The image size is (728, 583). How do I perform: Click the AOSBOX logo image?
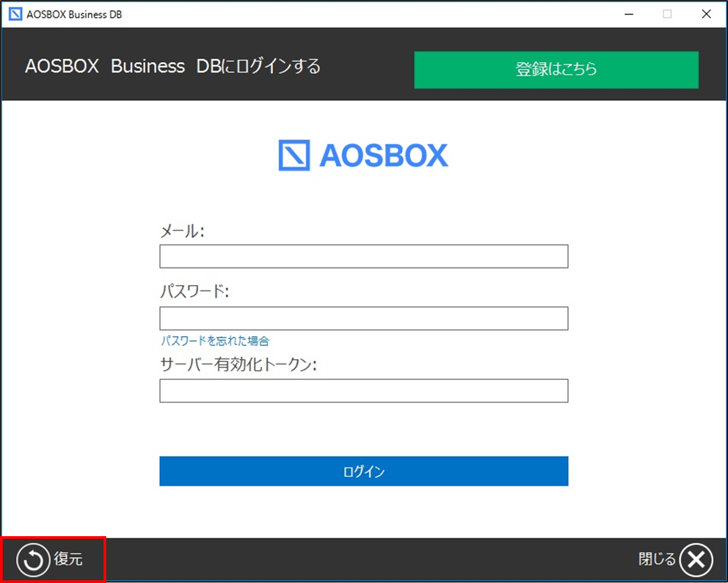(363, 155)
